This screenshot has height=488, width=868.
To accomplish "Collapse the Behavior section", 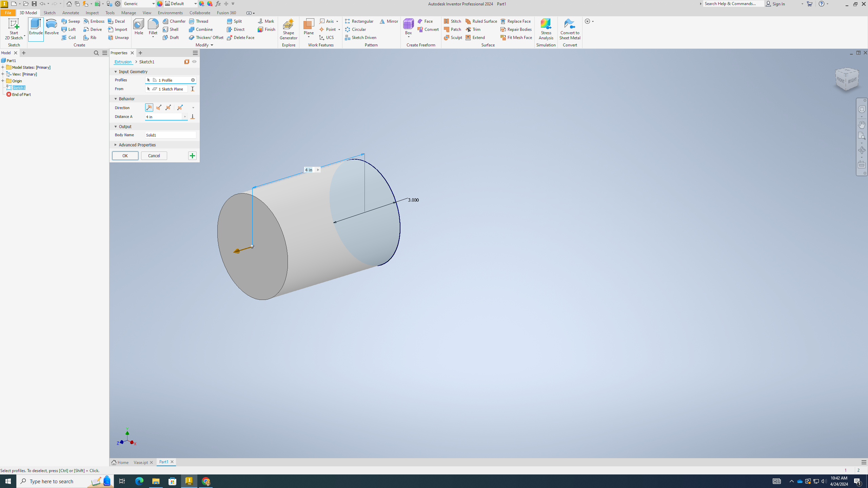I will (116, 99).
